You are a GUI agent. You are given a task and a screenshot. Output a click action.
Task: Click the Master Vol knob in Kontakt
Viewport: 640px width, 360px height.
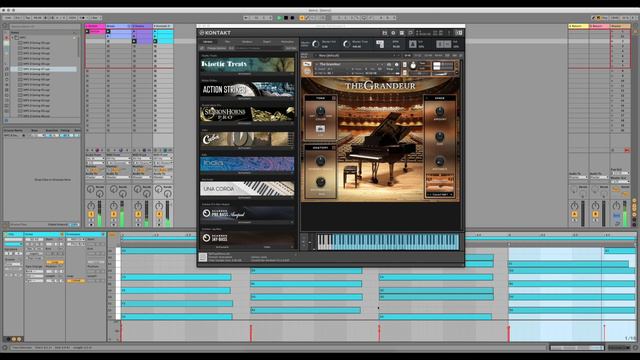tap(316, 44)
